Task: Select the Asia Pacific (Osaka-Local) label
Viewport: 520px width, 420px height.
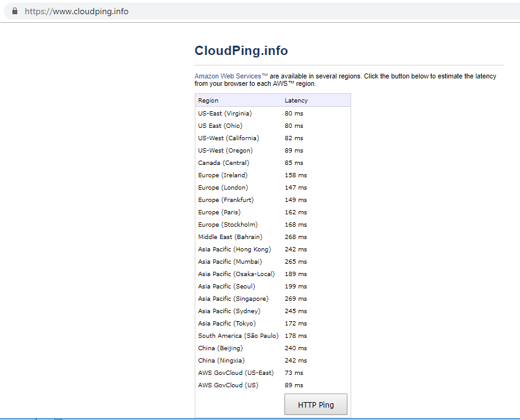Action: click(236, 274)
